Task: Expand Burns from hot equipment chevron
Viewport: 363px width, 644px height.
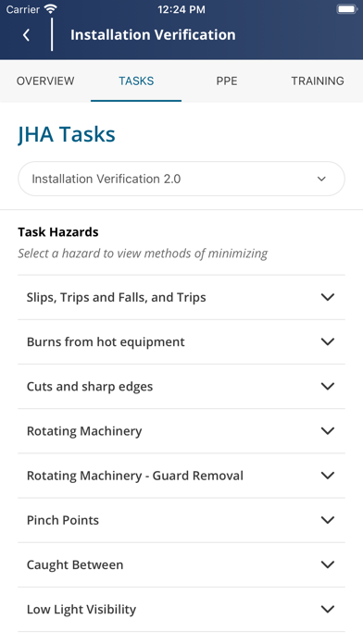Action: [327, 341]
